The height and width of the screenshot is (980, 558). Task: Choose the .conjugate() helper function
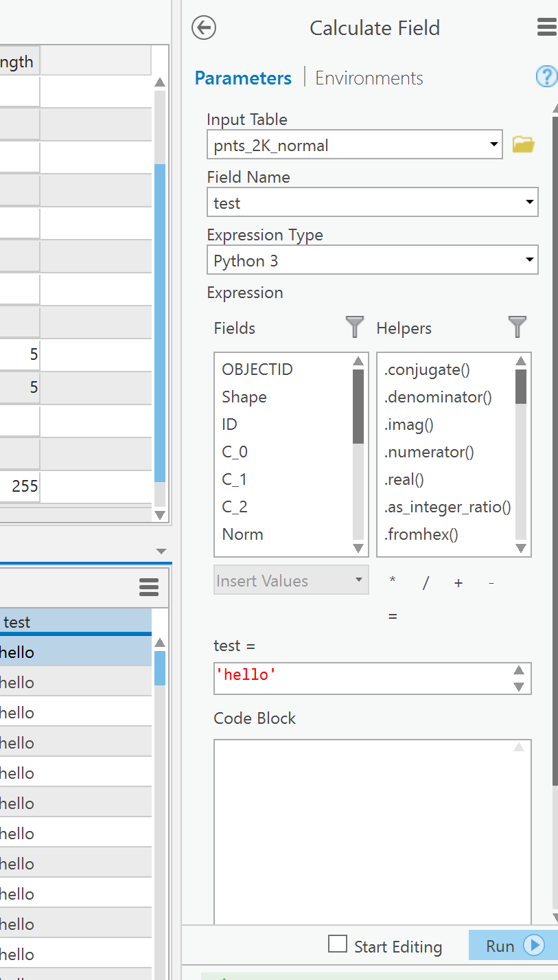426,369
